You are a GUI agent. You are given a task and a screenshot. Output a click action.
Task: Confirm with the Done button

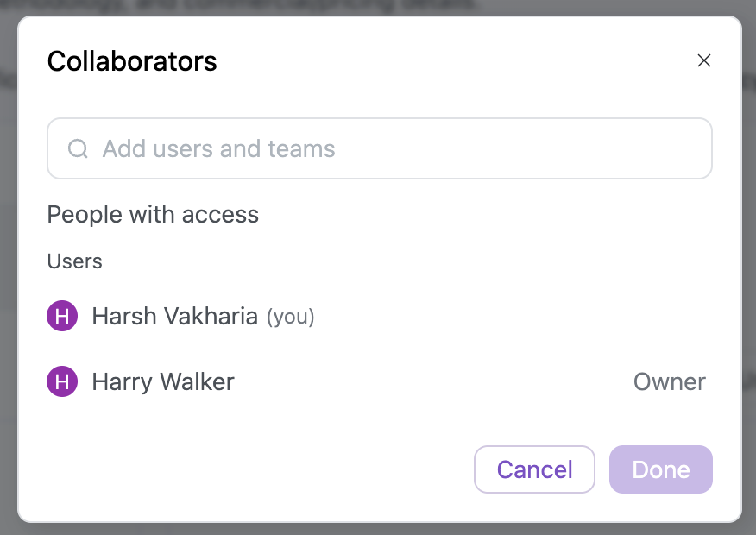tap(661, 469)
